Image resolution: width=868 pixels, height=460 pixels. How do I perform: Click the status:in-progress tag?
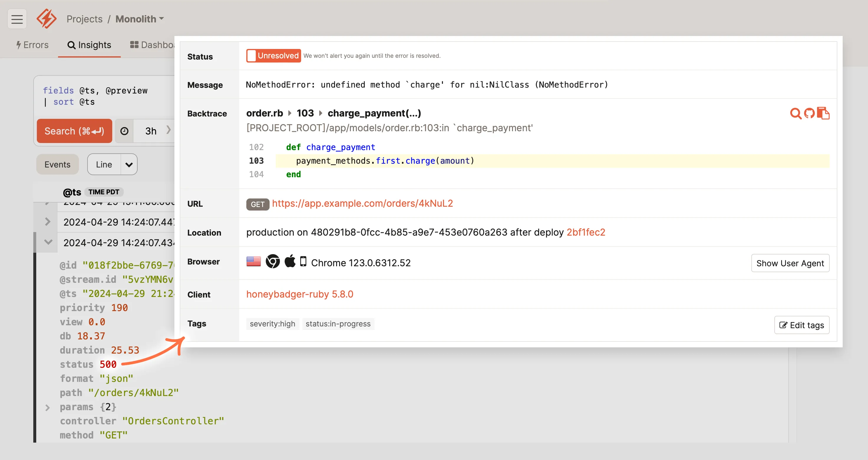point(338,324)
